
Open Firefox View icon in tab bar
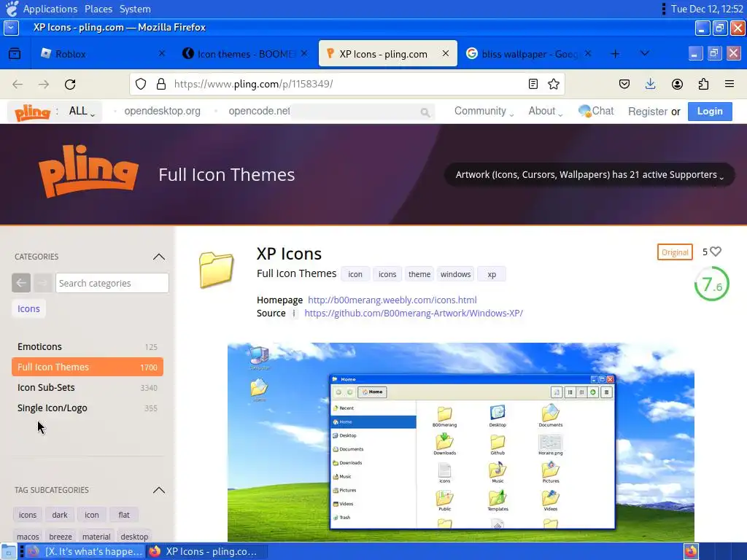click(x=15, y=54)
